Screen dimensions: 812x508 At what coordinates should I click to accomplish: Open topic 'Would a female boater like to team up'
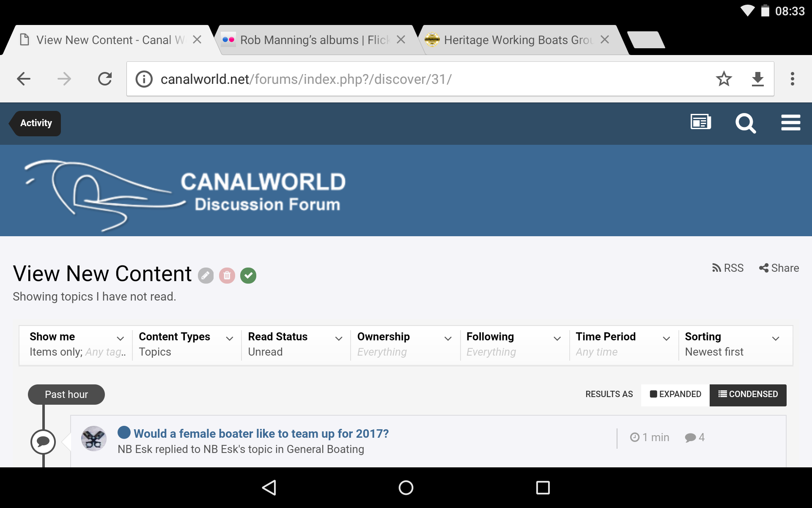pyautogui.click(x=261, y=433)
